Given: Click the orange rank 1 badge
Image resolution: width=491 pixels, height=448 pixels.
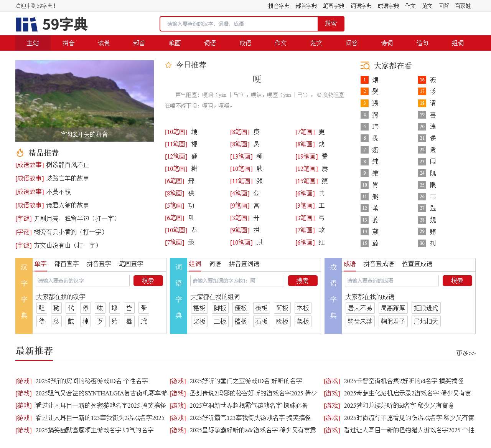Looking at the screenshot, I should [364, 80].
